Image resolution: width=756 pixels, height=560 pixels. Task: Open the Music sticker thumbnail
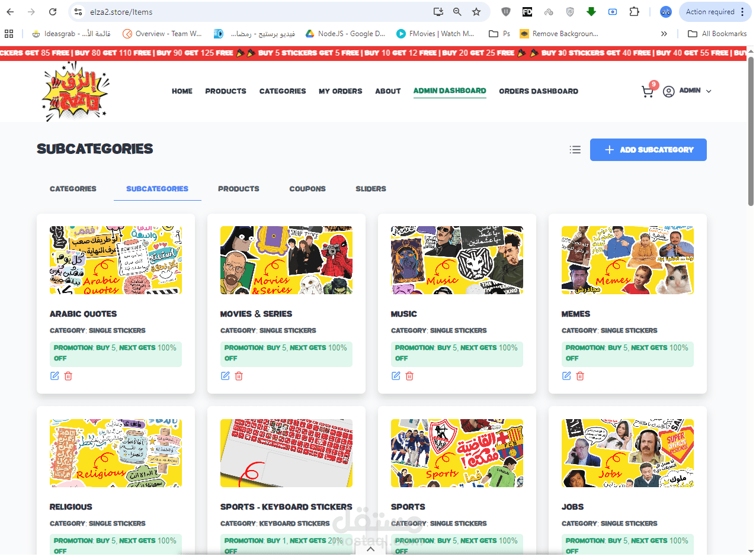(x=457, y=260)
